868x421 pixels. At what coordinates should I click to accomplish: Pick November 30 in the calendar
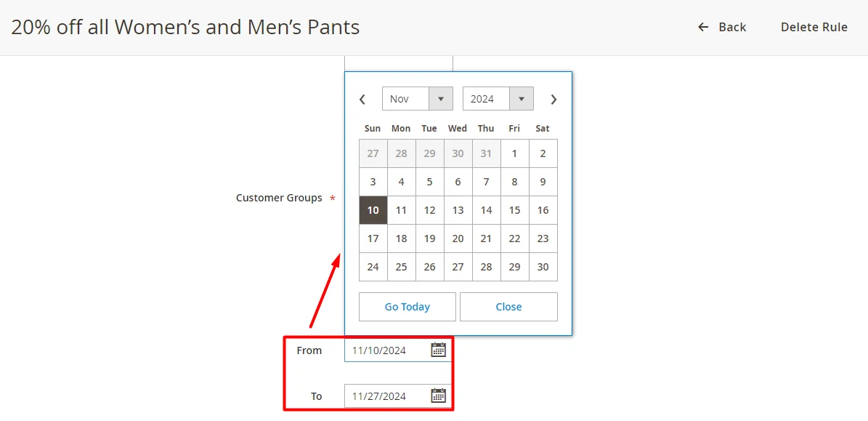(x=543, y=267)
